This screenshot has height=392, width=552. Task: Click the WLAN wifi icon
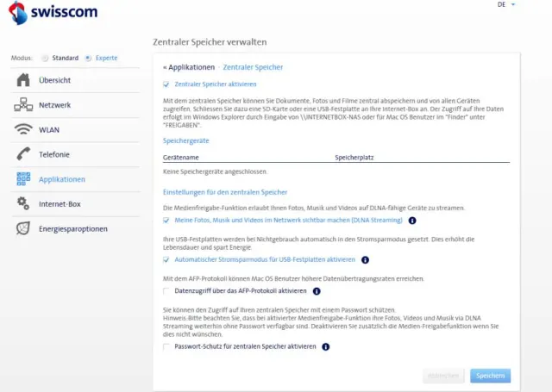[x=23, y=130]
